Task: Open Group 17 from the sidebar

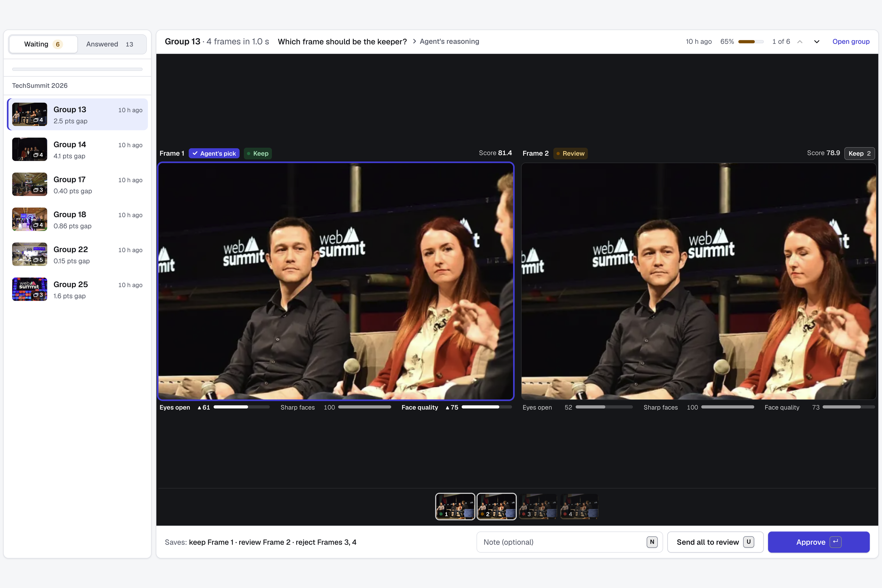Action: (78, 184)
